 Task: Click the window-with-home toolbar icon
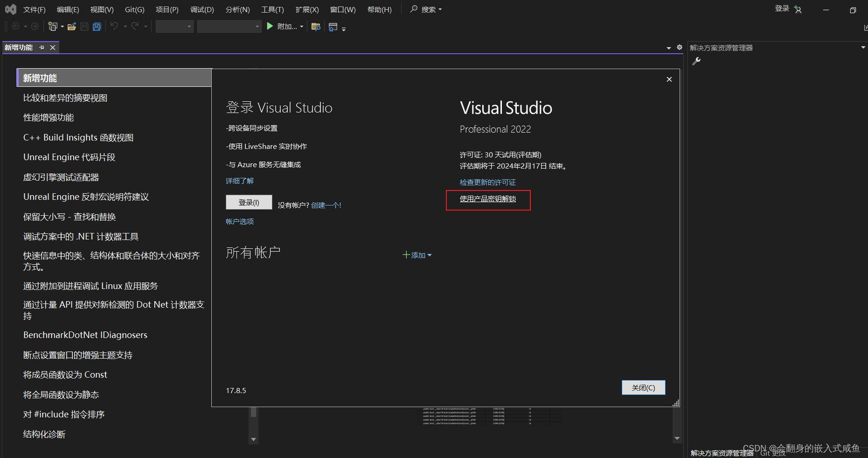pyautogui.click(x=333, y=27)
